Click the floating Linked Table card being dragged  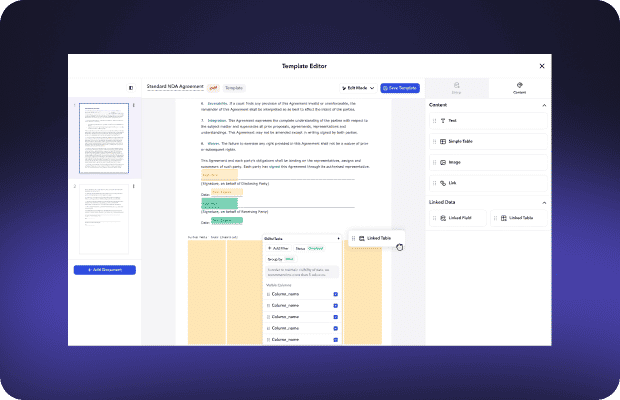376,238
